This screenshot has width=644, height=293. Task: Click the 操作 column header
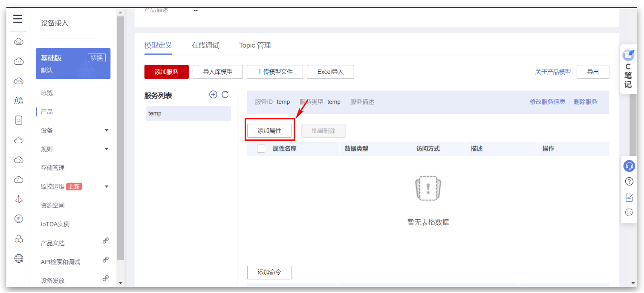[x=548, y=149]
